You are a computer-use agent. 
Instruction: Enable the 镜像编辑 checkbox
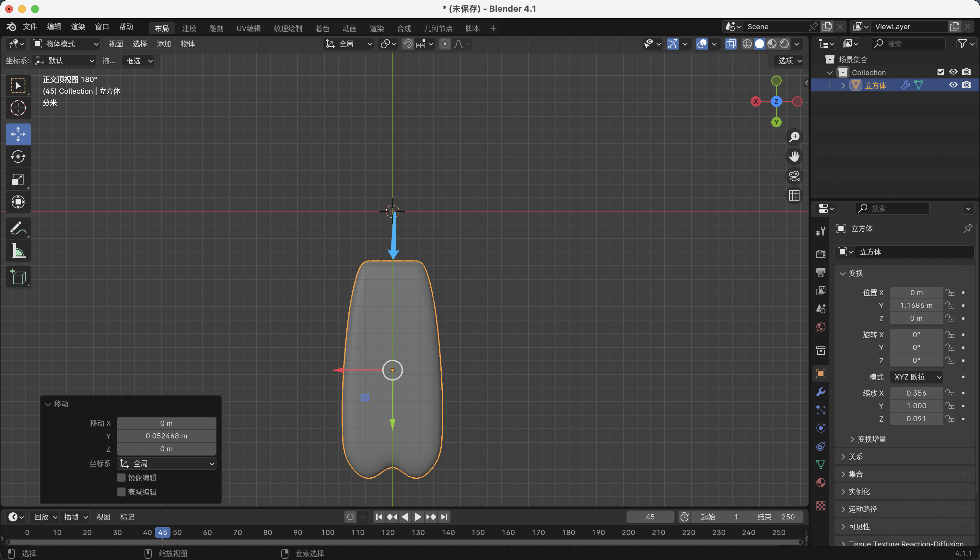click(121, 478)
